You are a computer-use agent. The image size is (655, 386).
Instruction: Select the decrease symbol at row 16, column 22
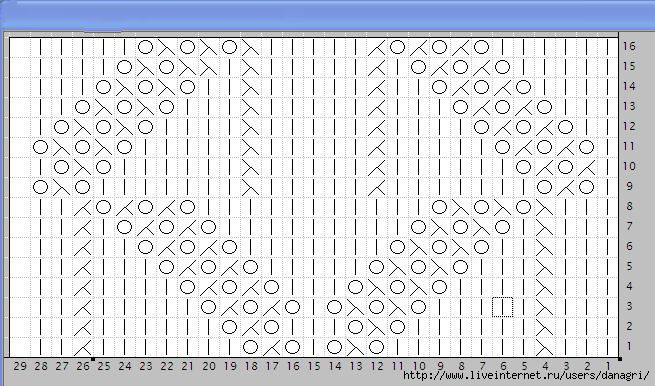[166, 47]
